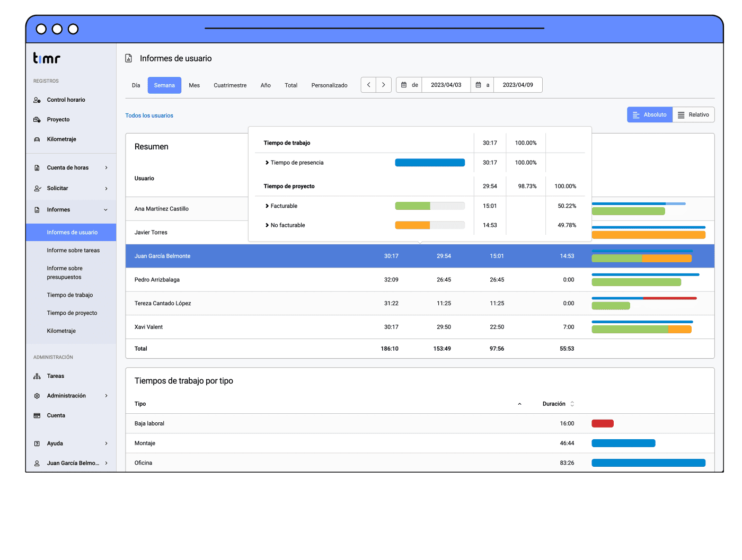
Task: Click the Kilometraje car icon in Registros
Action: pyautogui.click(x=37, y=139)
